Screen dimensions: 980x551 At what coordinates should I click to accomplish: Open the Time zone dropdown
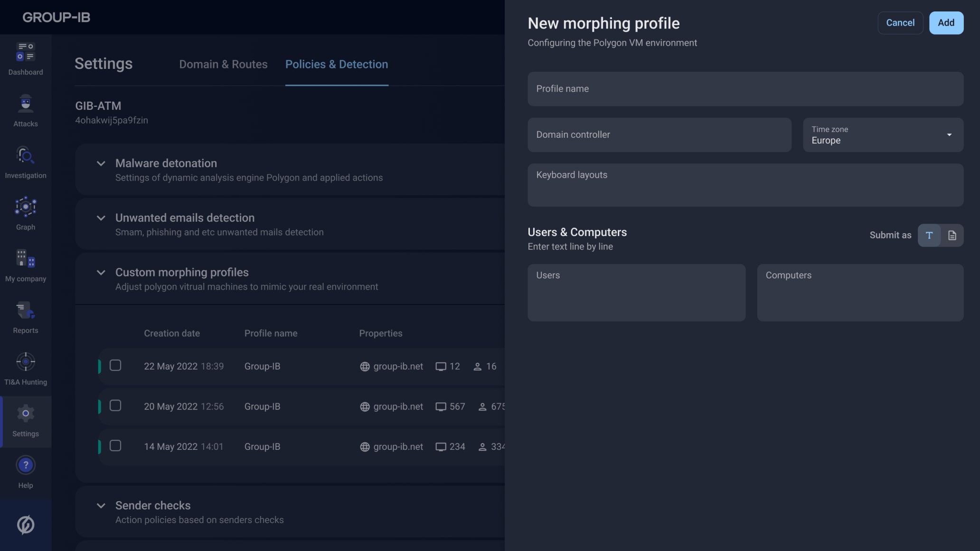click(x=949, y=135)
